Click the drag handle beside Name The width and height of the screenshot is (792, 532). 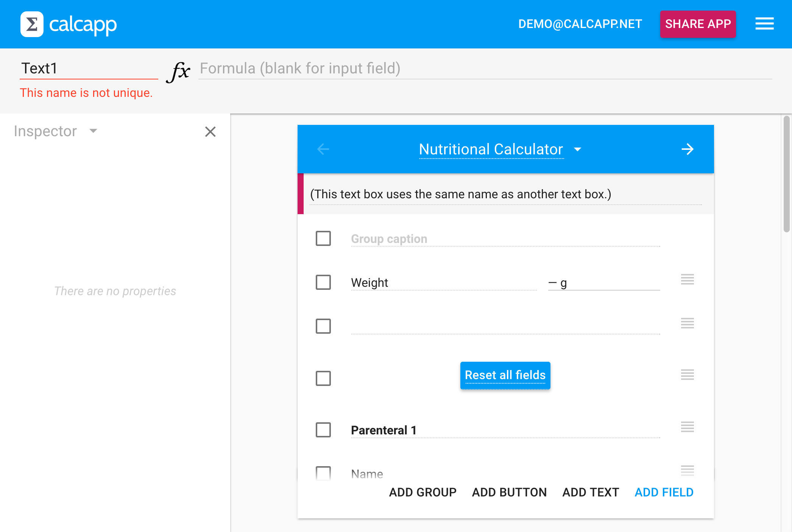click(687, 471)
